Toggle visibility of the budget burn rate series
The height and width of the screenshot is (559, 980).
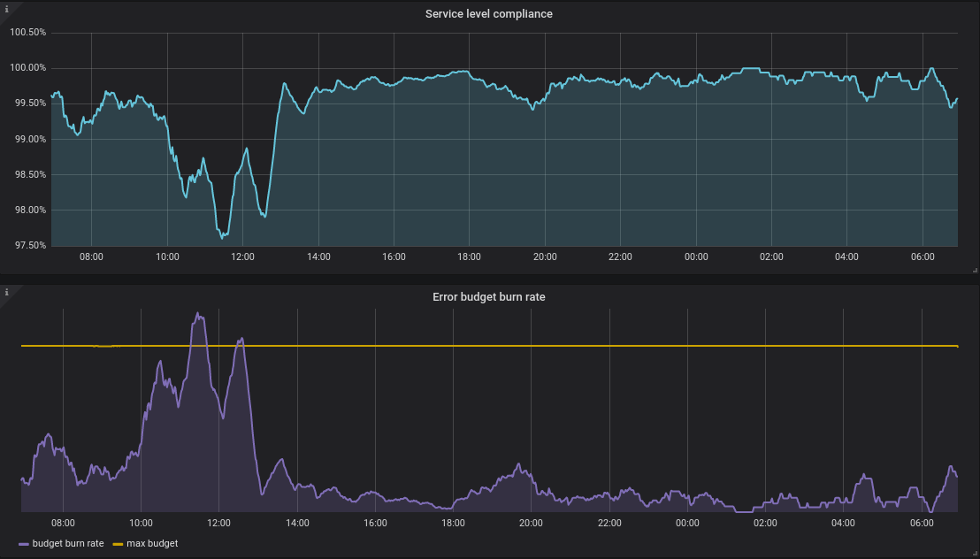[68, 543]
